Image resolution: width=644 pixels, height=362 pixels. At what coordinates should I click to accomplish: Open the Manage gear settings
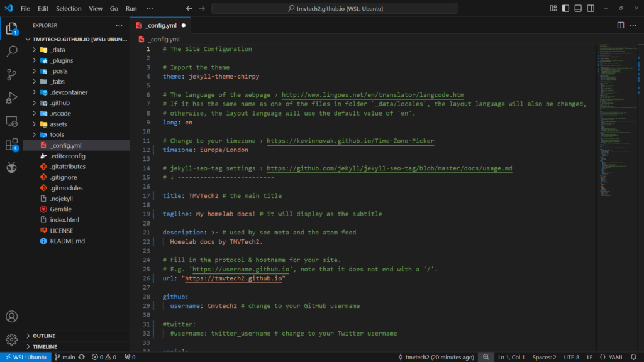pyautogui.click(x=11, y=339)
